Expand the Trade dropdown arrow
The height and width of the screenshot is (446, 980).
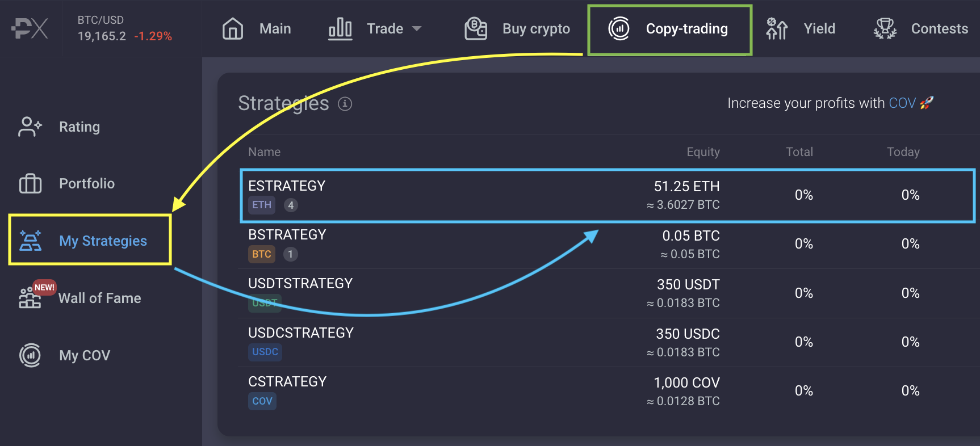[x=417, y=28]
